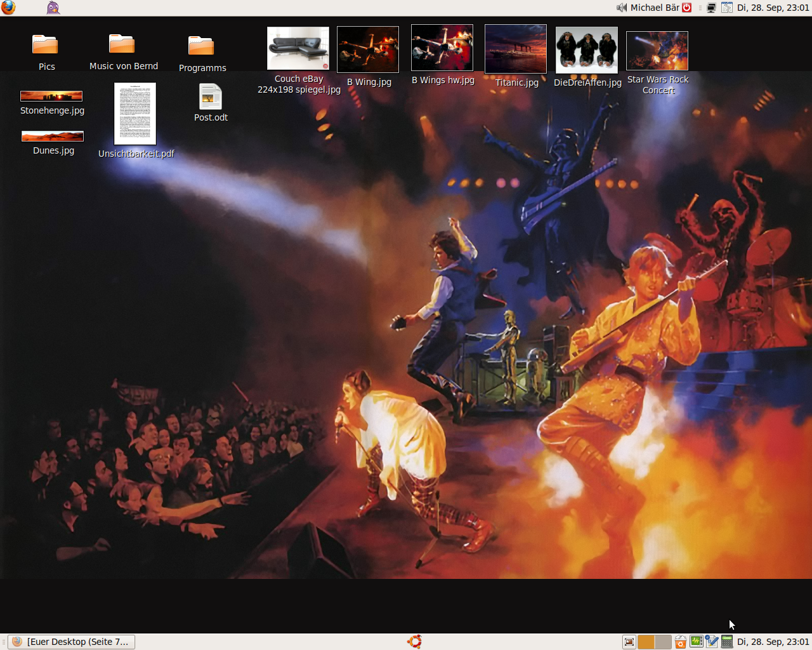Launch the Calculator icon
Viewport: 812px width, 650px height.
727,642
